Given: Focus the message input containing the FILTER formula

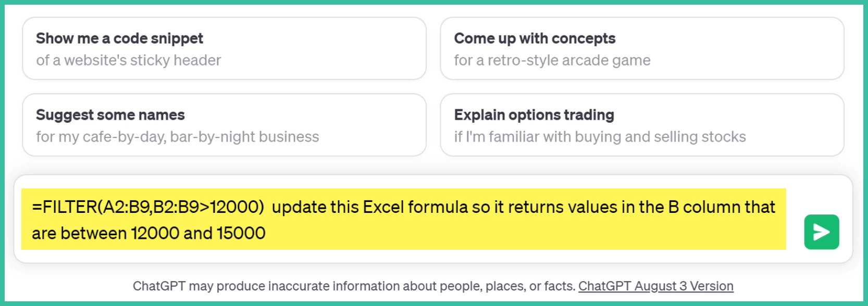Looking at the screenshot, I should pyautogui.click(x=403, y=220).
